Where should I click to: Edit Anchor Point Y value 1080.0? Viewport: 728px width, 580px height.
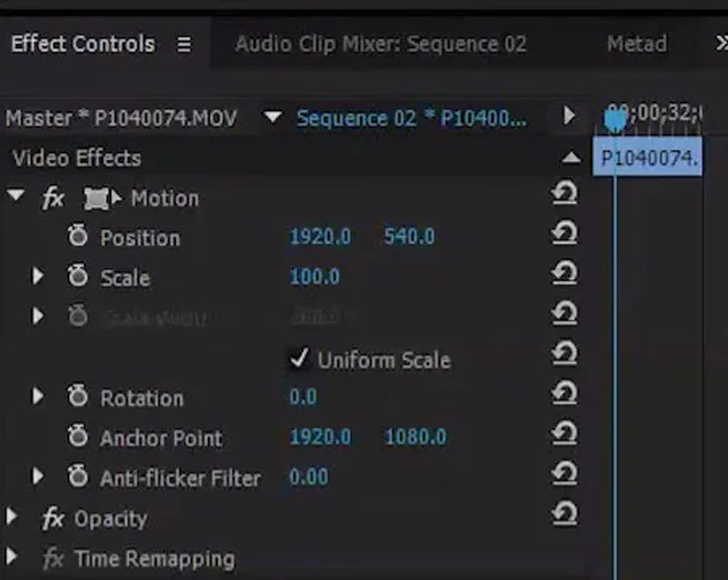pos(415,437)
